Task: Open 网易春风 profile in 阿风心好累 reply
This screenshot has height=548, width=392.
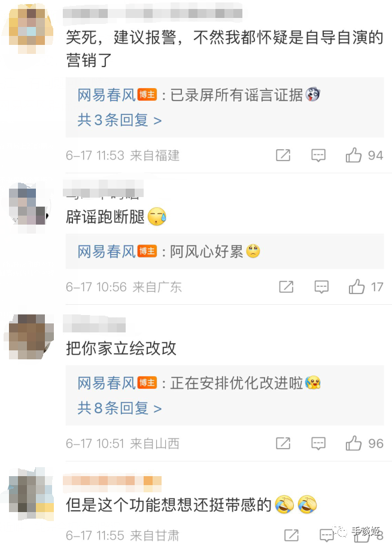Action: 107,252
